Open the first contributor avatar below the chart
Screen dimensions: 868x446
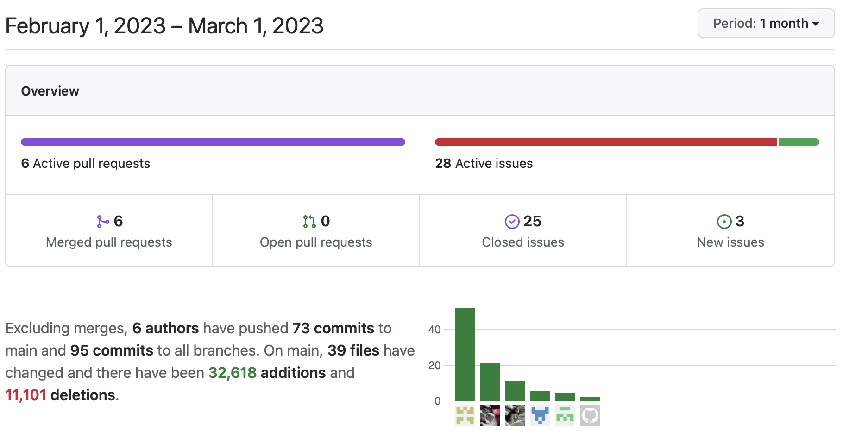point(465,415)
